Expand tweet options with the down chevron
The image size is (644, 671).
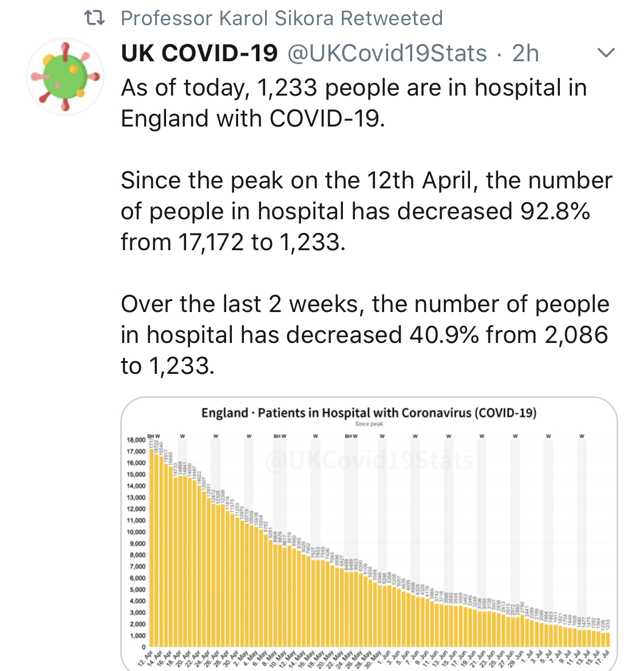606,53
